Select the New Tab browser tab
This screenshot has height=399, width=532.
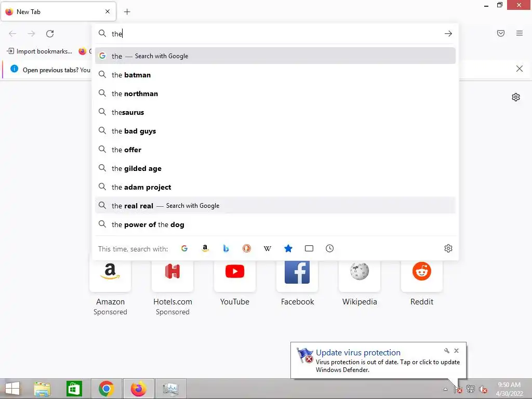pos(58,11)
